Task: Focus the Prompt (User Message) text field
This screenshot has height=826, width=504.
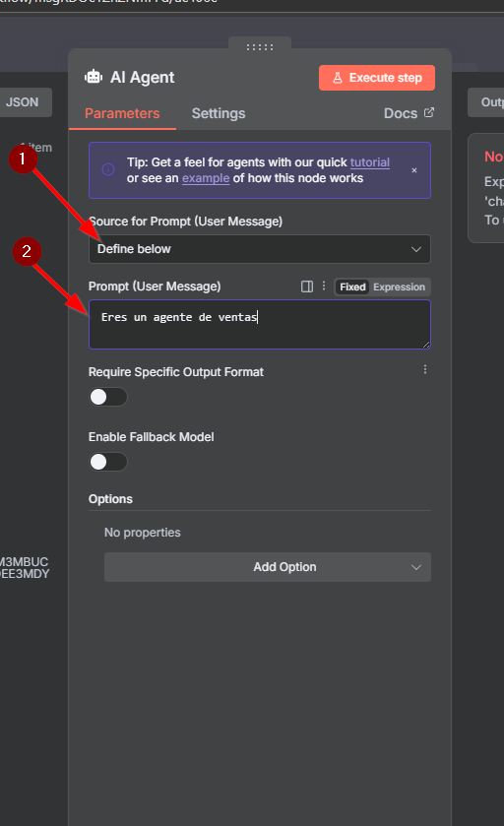Action: [x=260, y=325]
